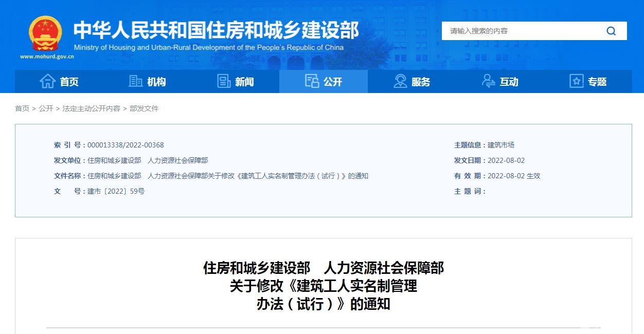Click the search magnifier icon
This screenshot has height=334, width=644.
pyautogui.click(x=611, y=31)
